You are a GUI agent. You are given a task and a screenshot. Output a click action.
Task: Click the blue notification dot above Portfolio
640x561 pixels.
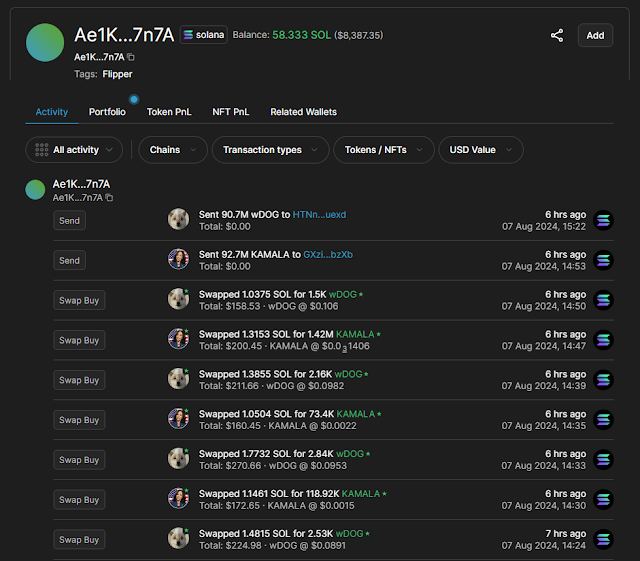pyautogui.click(x=134, y=99)
